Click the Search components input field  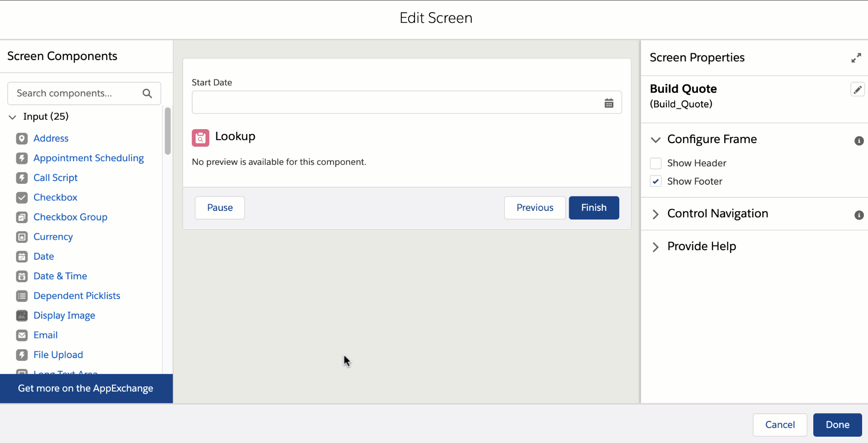[84, 93]
